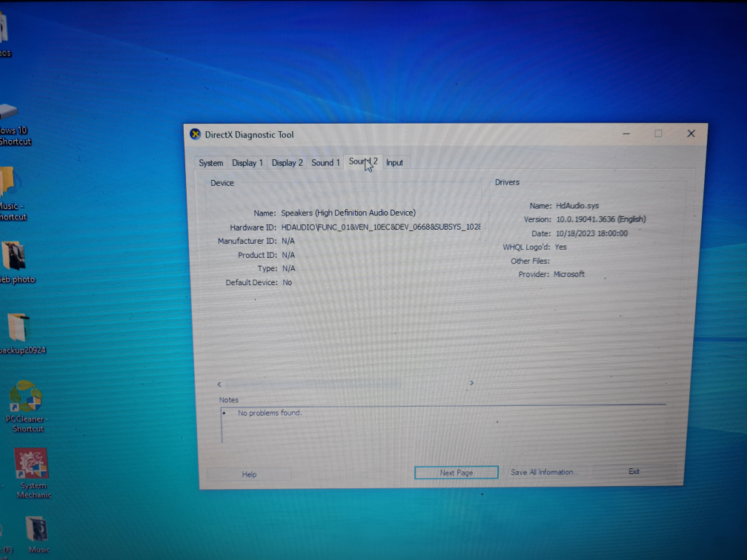Image resolution: width=747 pixels, height=560 pixels.
Task: Click the WHQL Logo'd value 'Yes'
Action: tap(561, 247)
